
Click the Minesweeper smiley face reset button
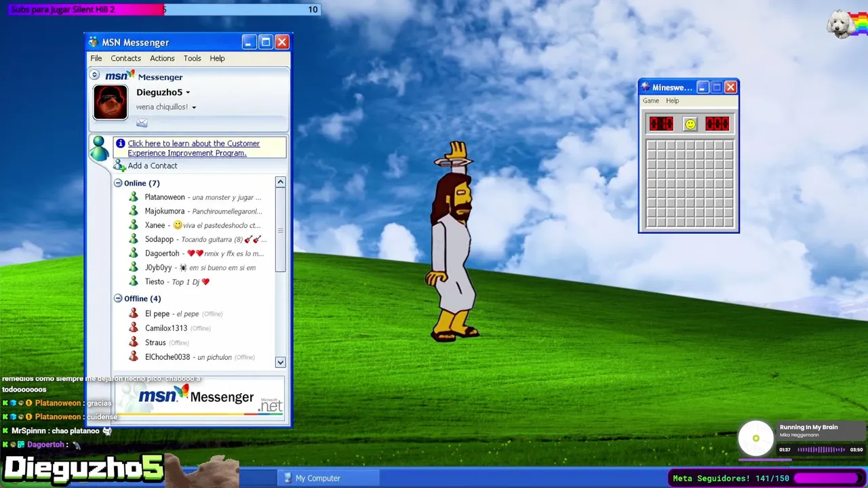(690, 124)
